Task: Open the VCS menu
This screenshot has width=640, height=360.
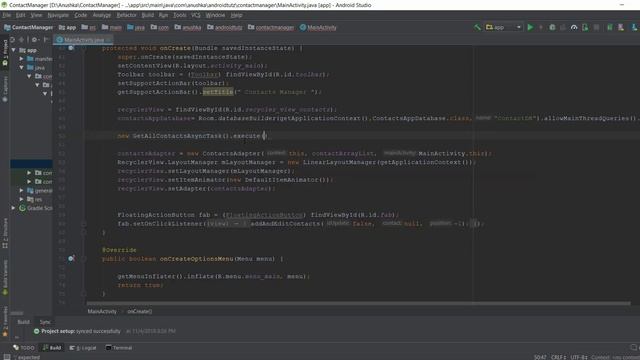Action: [x=196, y=15]
